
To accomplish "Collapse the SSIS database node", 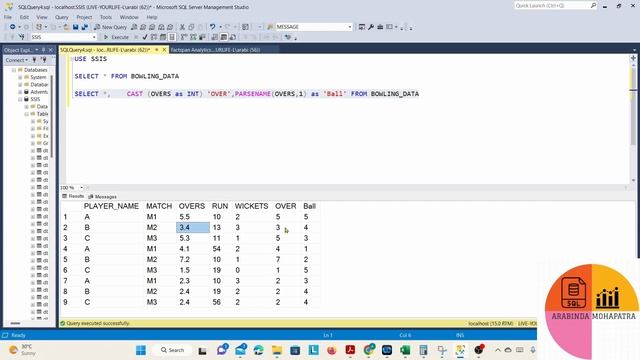I will pyautogui.click(x=20, y=99).
